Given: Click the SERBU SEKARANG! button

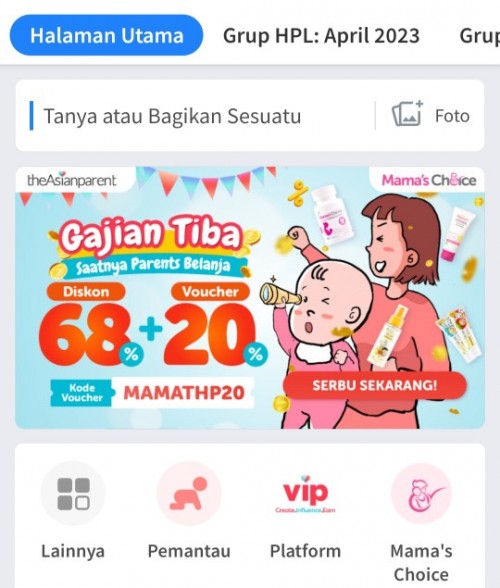Looking at the screenshot, I should tap(375, 385).
